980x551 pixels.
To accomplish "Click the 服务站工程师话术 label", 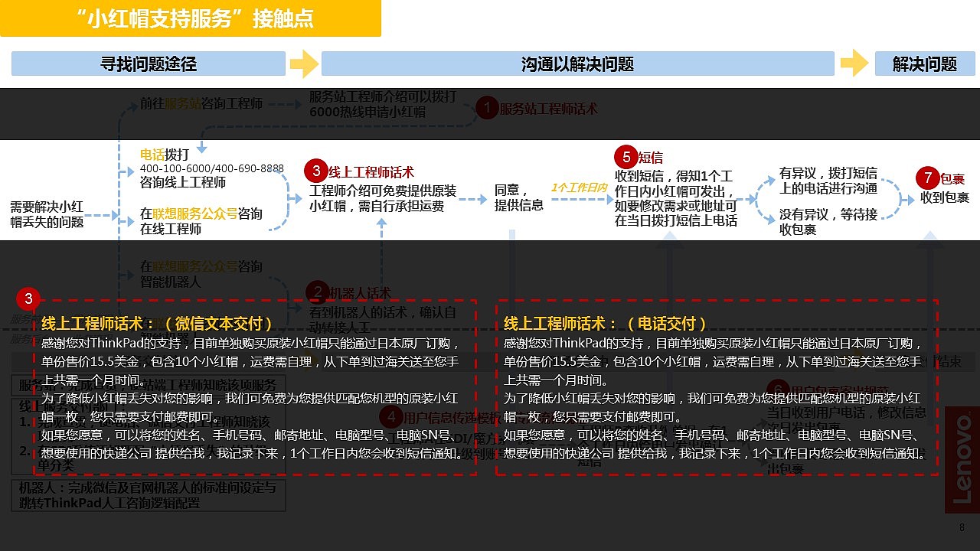I will (x=549, y=109).
